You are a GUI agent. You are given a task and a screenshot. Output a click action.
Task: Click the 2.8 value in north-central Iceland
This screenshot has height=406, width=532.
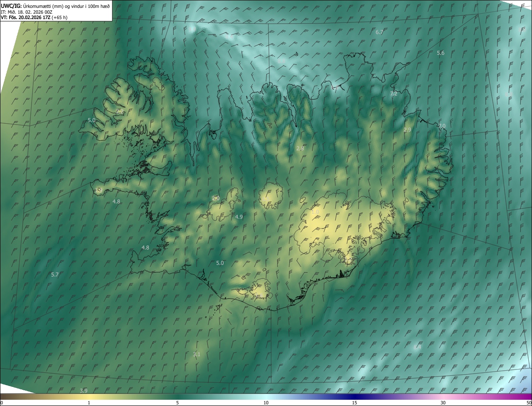(300, 149)
